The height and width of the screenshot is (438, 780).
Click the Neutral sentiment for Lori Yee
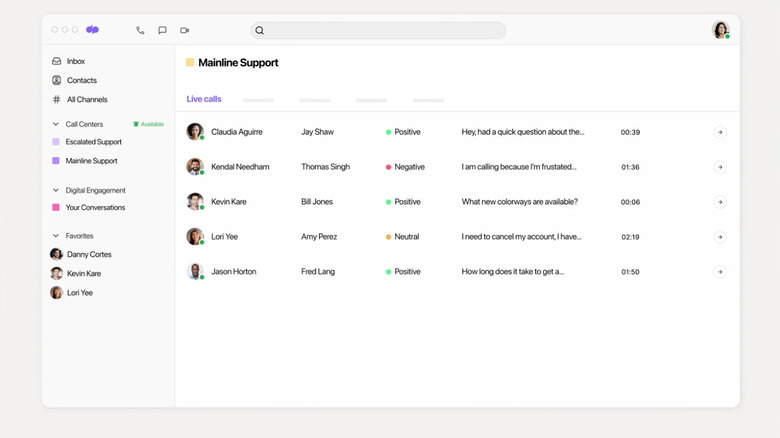tap(402, 237)
